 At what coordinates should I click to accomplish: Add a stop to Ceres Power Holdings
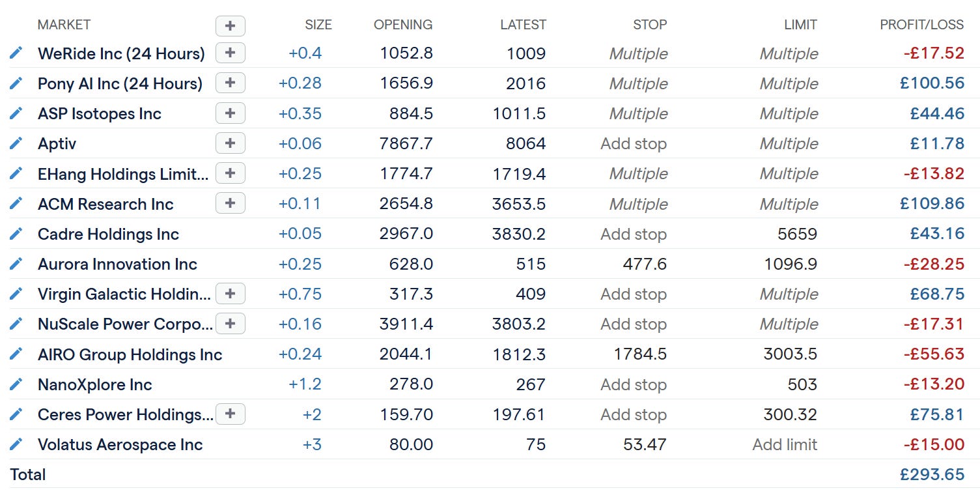click(x=633, y=414)
